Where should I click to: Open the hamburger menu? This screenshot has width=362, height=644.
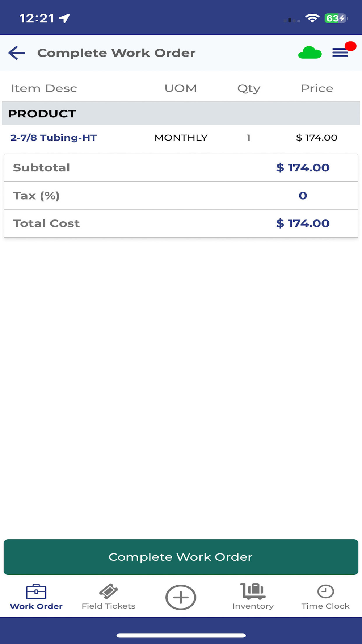click(x=340, y=53)
